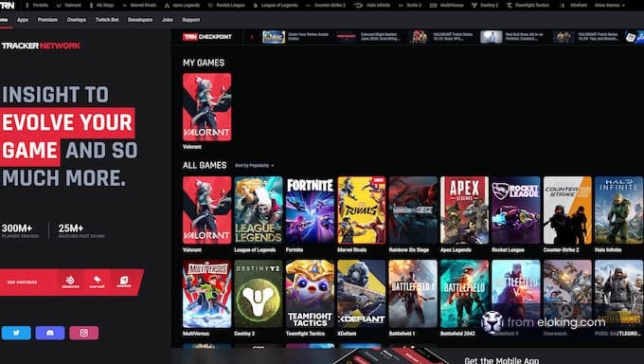Open Valorant from the top game bar
This screenshot has width=644, height=364.
click(69, 6)
